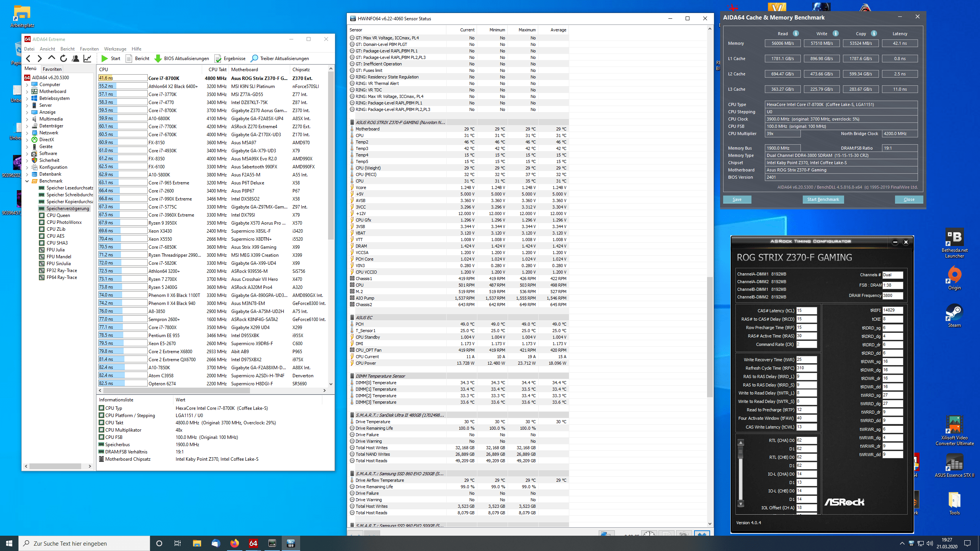Click the Start Benchmark button
The image size is (980, 551).
(823, 199)
